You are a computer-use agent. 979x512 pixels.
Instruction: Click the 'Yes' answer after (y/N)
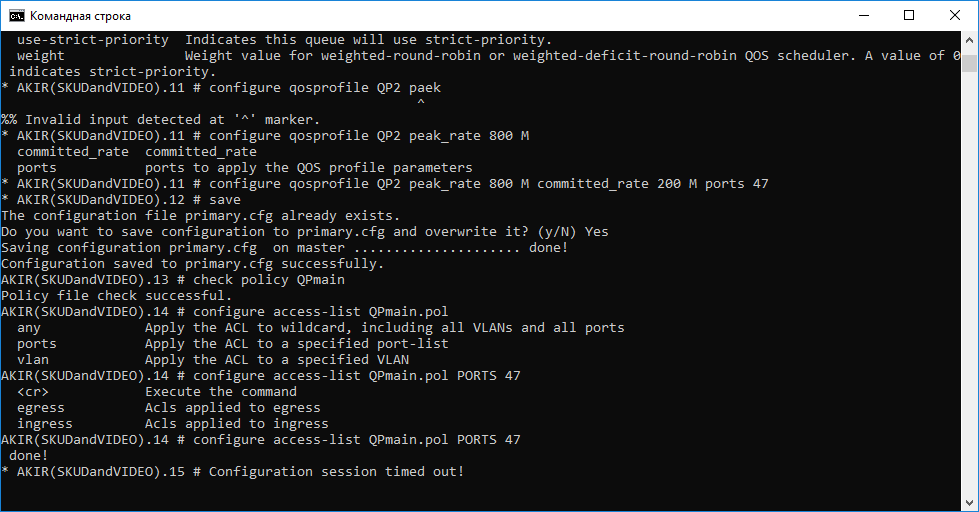point(597,232)
